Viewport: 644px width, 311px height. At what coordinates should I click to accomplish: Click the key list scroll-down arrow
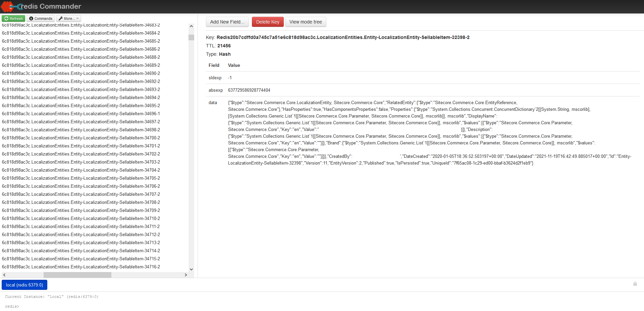191,269
